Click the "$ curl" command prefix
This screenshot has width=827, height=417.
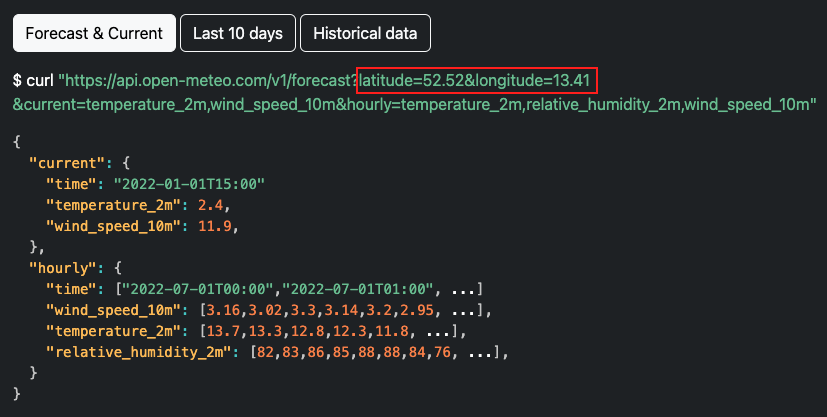click(33, 81)
